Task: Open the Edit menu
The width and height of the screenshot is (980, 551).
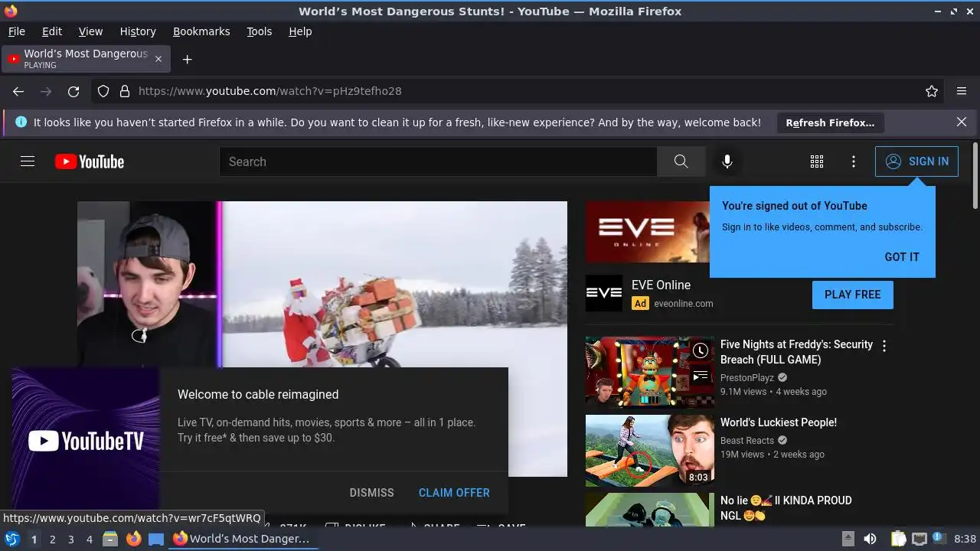Action: point(52,31)
